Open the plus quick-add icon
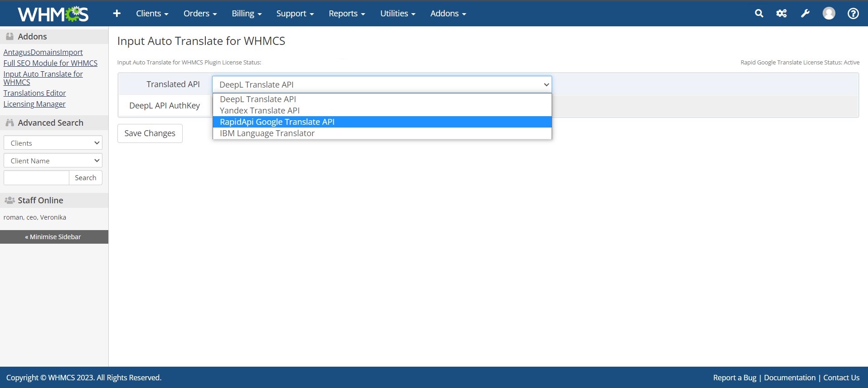This screenshot has width=868, height=388. click(x=116, y=14)
